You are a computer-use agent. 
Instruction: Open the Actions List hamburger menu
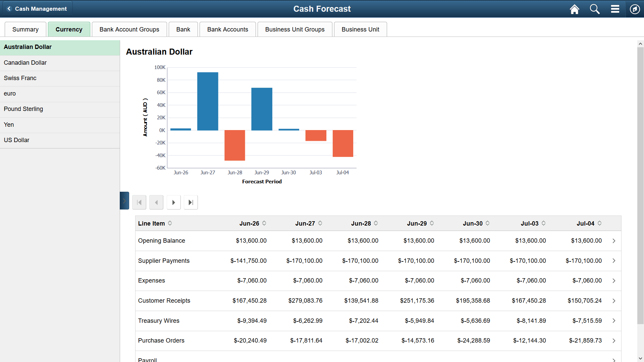pyautogui.click(x=615, y=9)
